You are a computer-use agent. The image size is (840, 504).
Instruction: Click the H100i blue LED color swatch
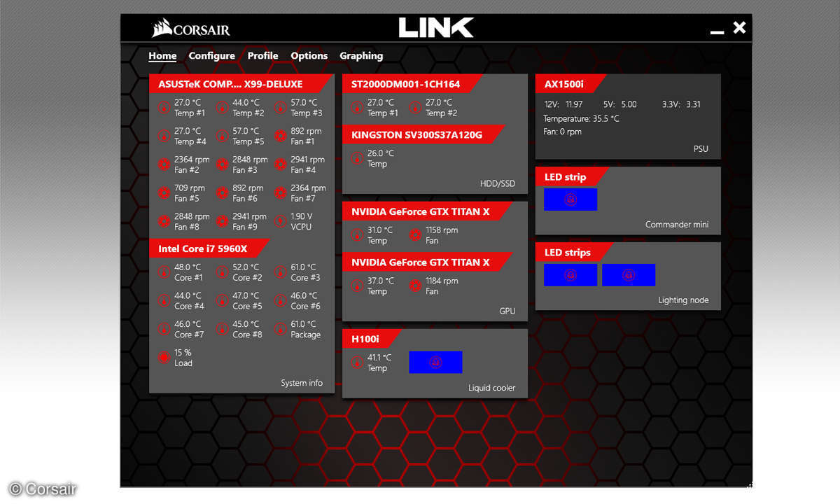pos(435,362)
